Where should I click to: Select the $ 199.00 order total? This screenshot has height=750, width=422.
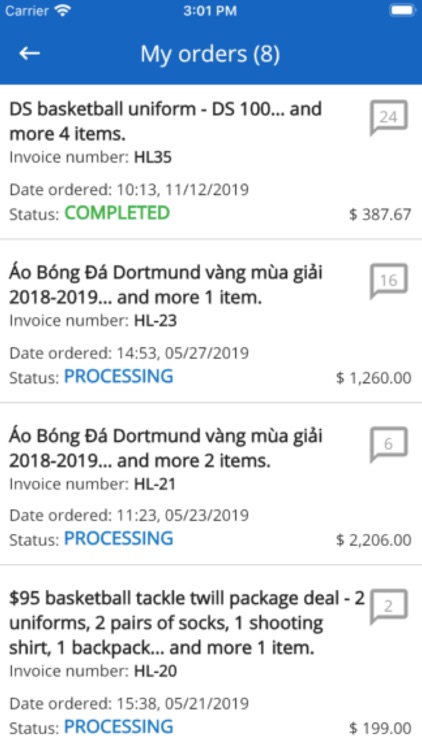coord(380,728)
